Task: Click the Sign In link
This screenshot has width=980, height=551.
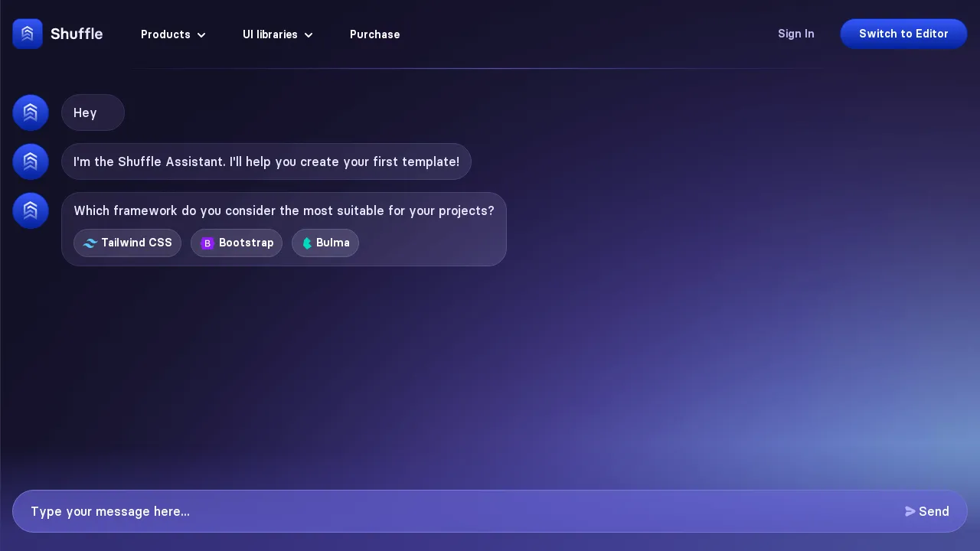Action: pyautogui.click(x=796, y=34)
